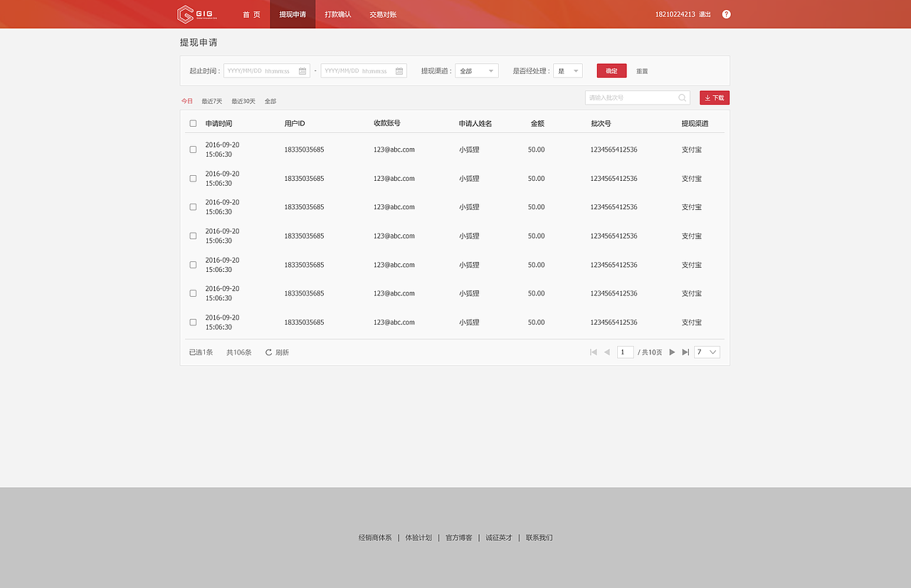
Task: Open the 官方博客 footer link
Action: (x=459, y=537)
